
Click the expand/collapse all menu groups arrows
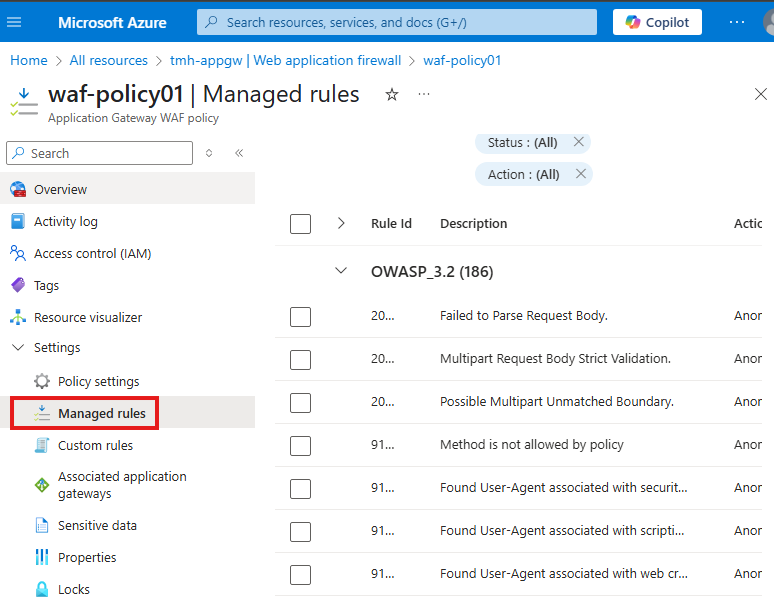[209, 153]
